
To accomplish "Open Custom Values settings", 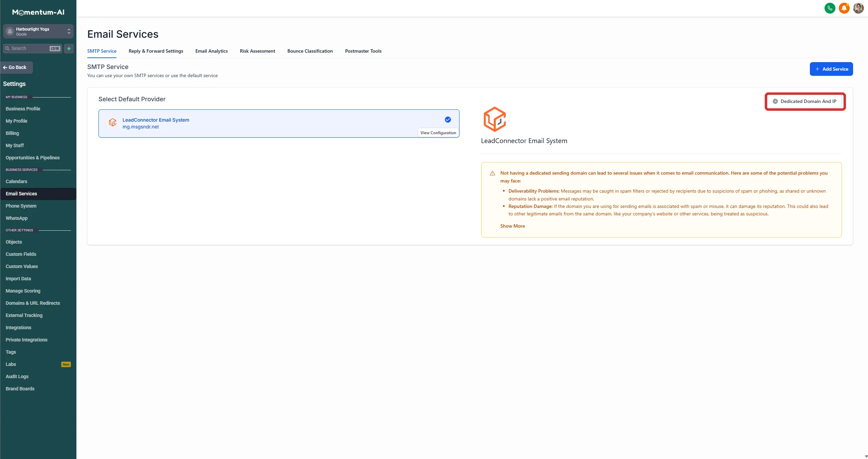I will [22, 266].
